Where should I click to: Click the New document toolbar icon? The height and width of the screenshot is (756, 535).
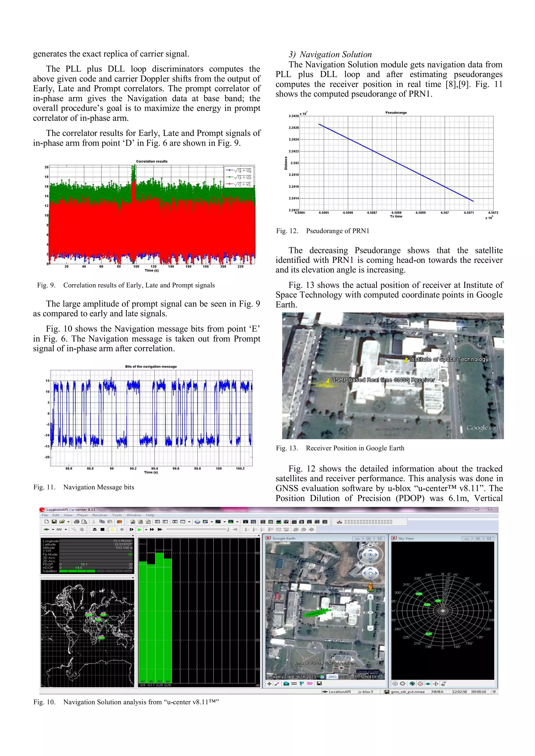coord(47,521)
